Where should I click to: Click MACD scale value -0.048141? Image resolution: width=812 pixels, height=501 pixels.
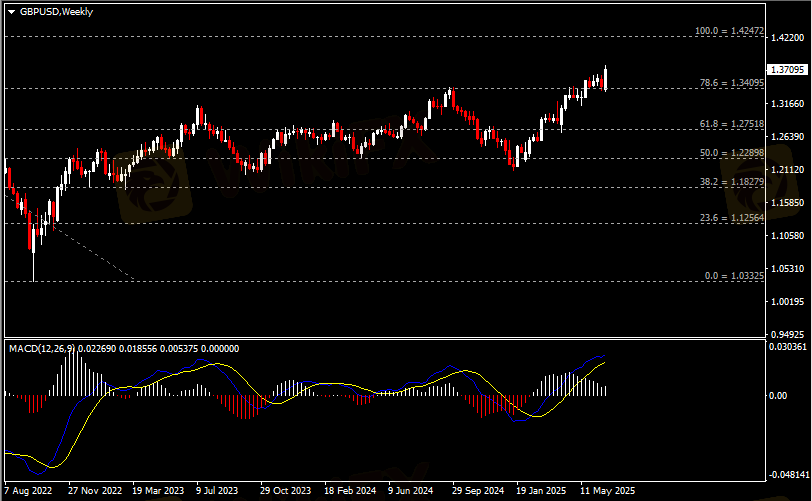tap(789, 475)
